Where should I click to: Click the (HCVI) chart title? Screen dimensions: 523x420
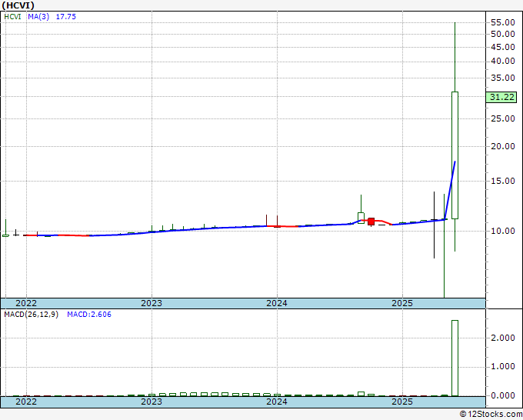click(18, 5)
